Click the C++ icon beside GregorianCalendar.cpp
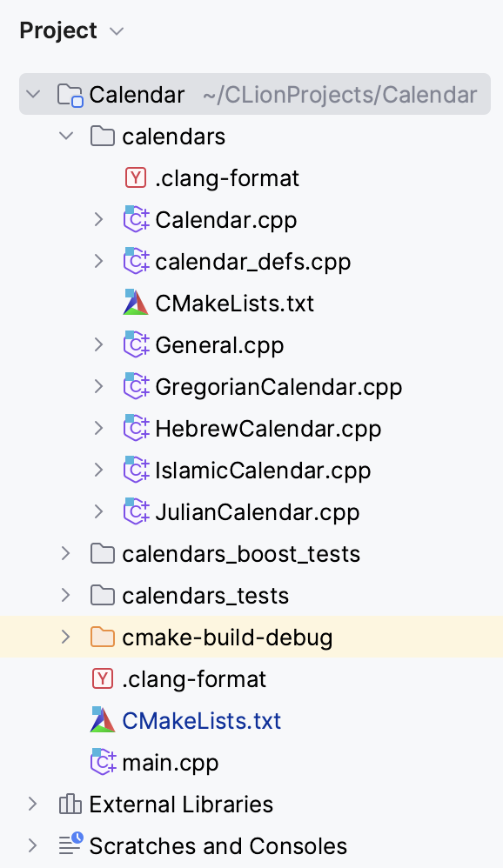Viewport: 503px width, 868px height. (136, 386)
